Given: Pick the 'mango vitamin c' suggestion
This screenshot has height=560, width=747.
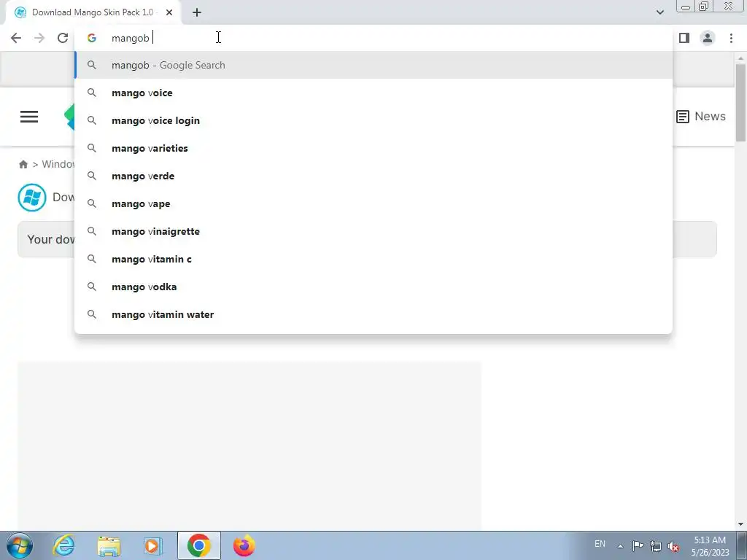Looking at the screenshot, I should point(373,259).
